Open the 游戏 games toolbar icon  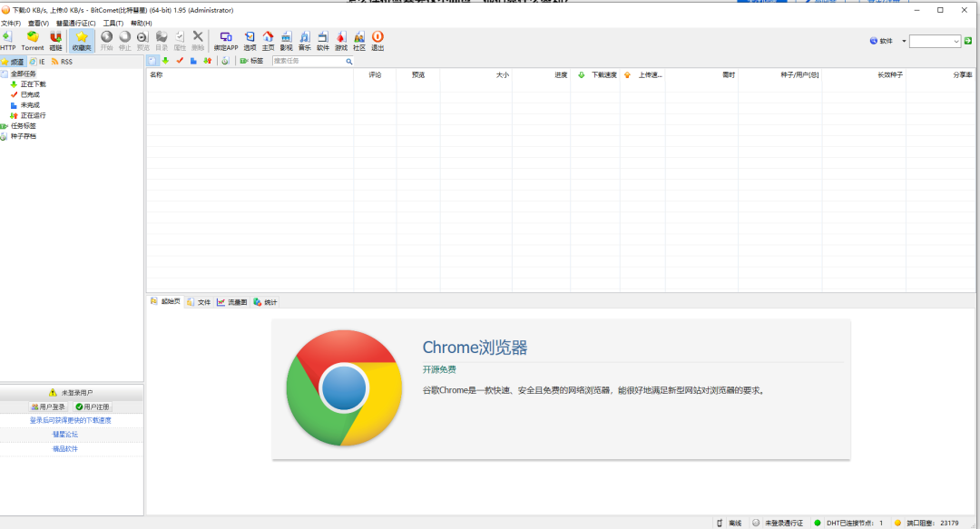tap(340, 41)
